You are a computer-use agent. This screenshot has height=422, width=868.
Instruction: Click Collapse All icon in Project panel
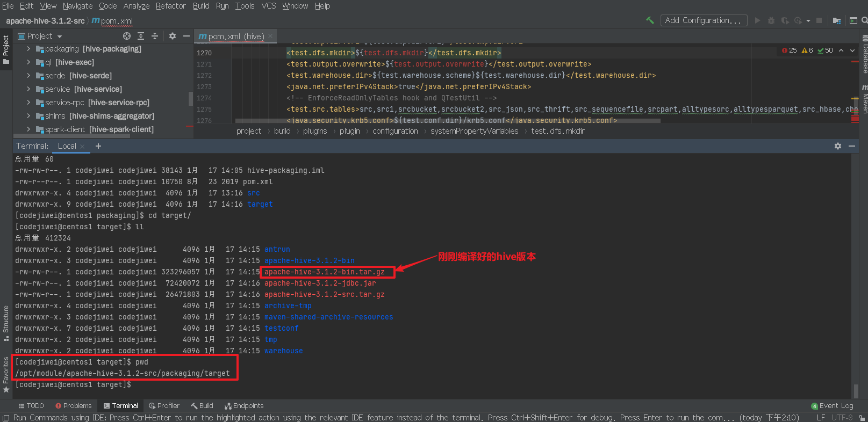[155, 36]
